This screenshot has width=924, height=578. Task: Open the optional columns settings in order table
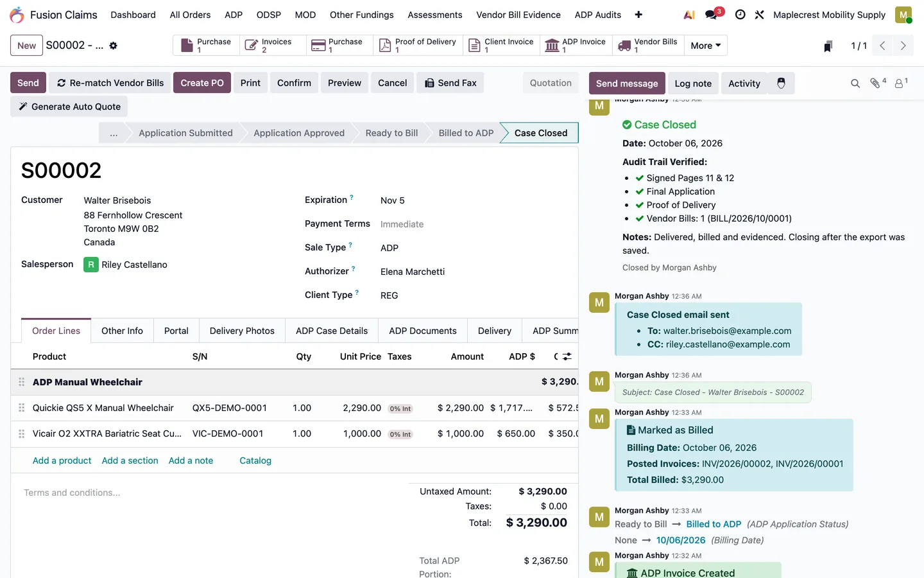pos(567,356)
